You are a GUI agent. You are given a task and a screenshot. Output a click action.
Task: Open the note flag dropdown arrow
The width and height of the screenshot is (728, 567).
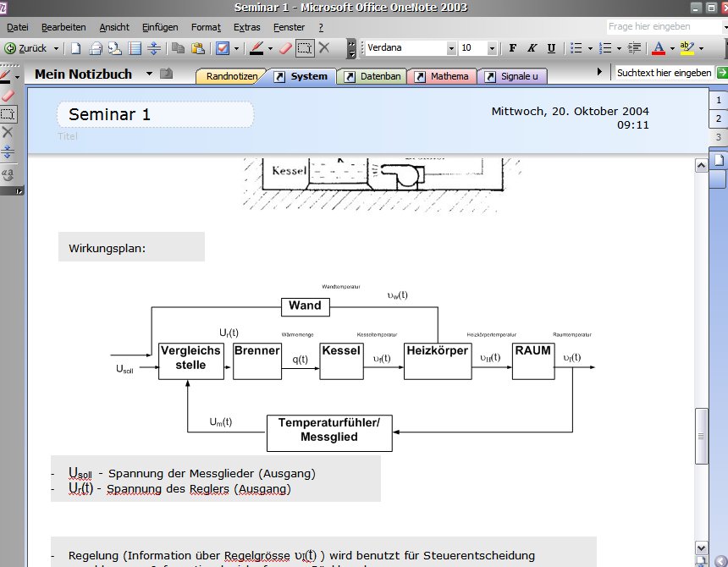(x=236, y=48)
